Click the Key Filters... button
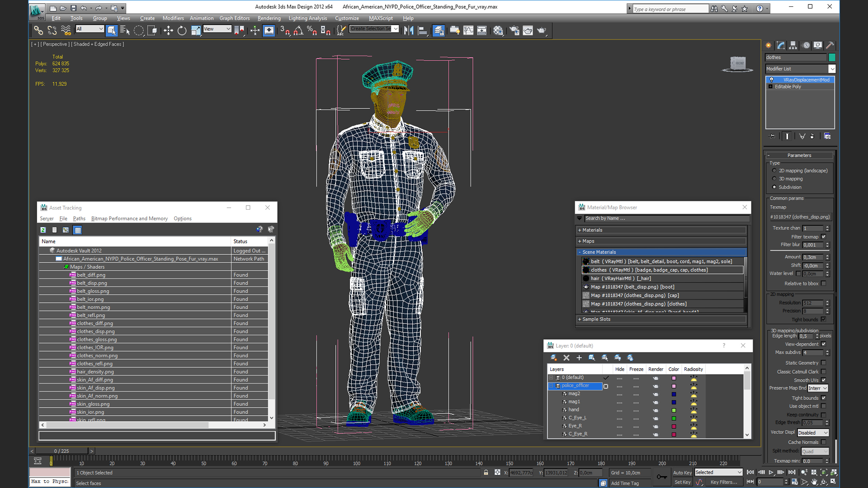868x488 pixels. [x=724, y=482]
